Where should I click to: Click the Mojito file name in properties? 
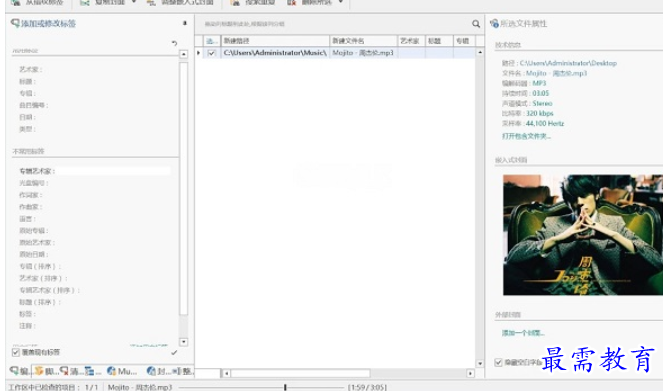556,73
